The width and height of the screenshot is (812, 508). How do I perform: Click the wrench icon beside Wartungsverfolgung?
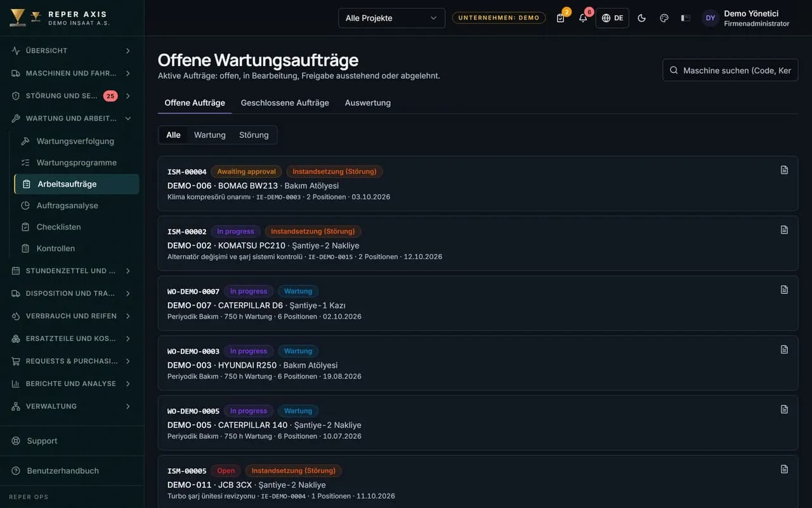click(x=25, y=141)
